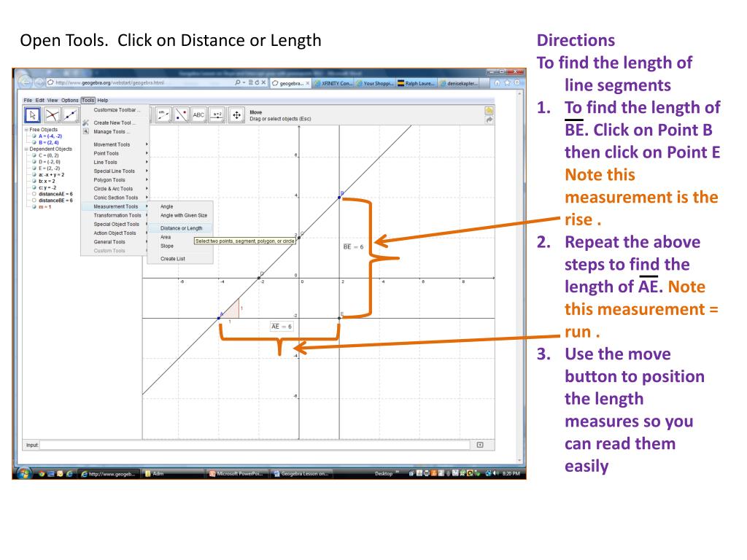This screenshot has height=560, width=747.
Task: Expand the Movement Tools submenu
Action: pos(115,144)
